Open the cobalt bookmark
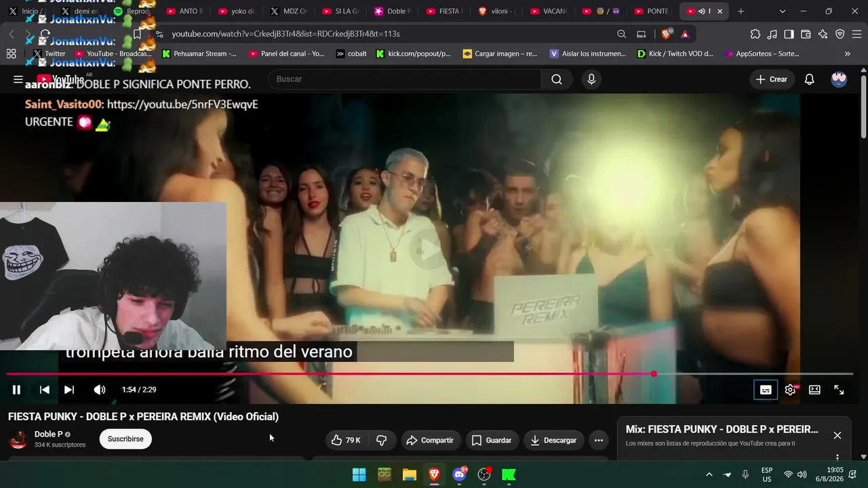 tap(351, 54)
